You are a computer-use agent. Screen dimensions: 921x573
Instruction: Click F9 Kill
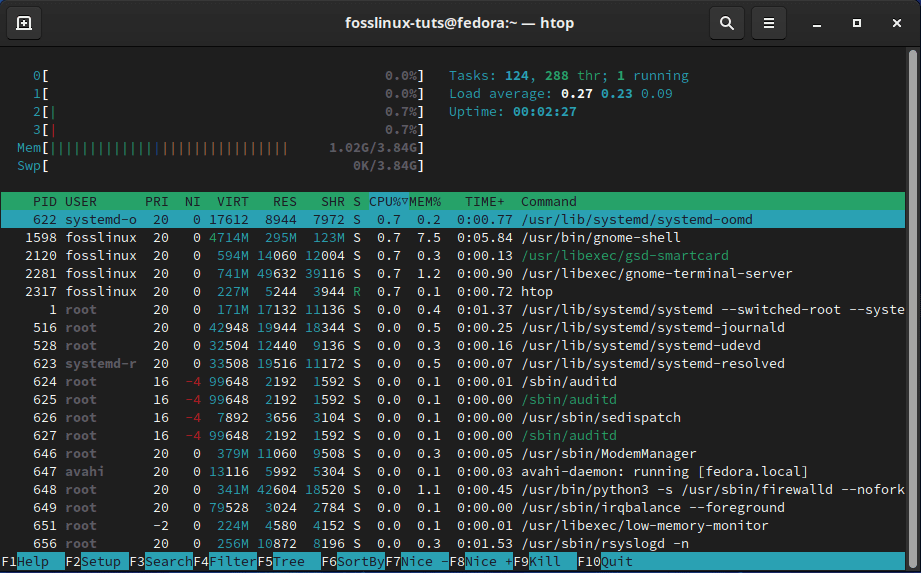[545, 562]
